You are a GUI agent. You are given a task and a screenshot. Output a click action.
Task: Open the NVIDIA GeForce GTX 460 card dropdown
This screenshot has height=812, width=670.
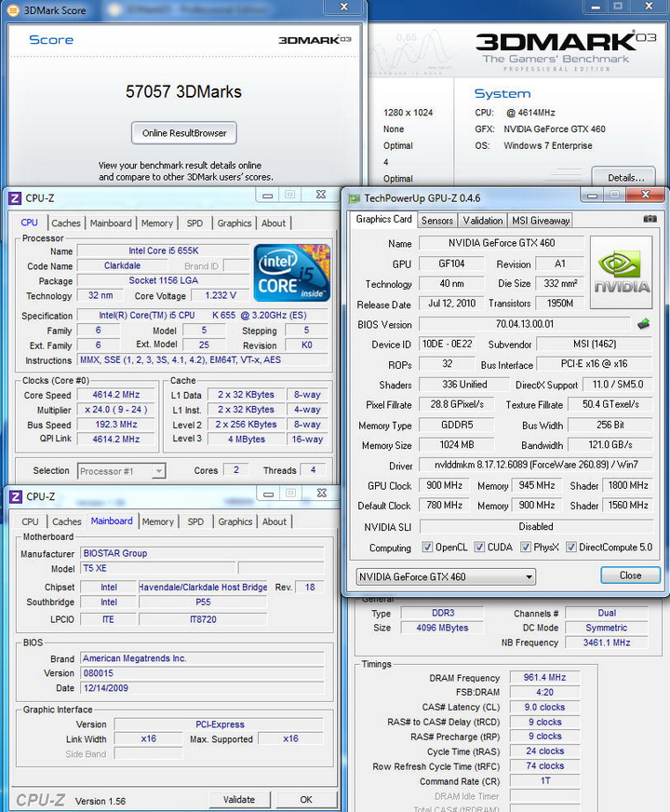(x=446, y=576)
